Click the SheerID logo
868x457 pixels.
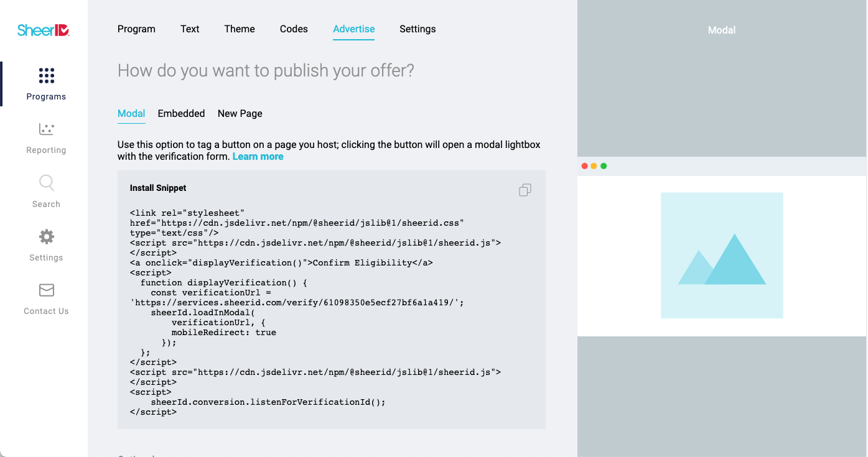(x=44, y=29)
